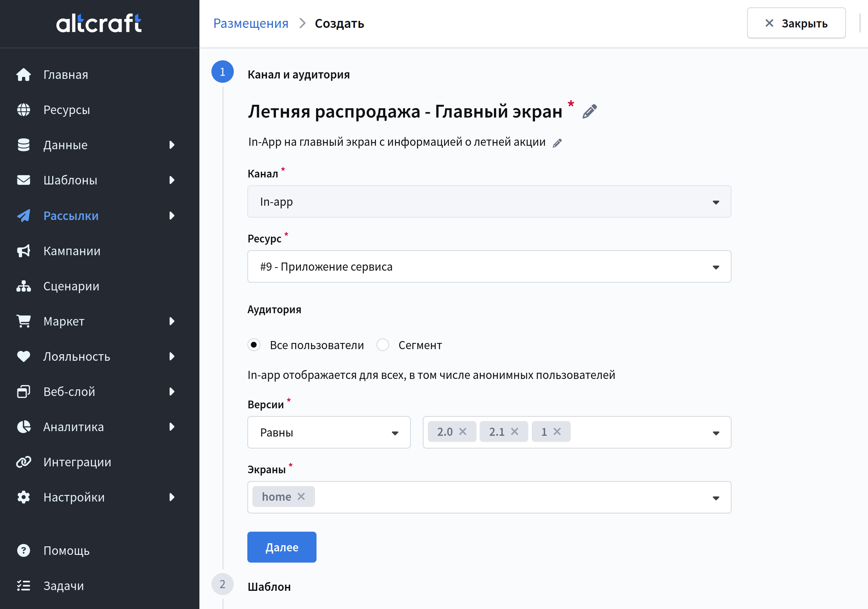Click the Сценарии hierarchy icon

coord(24,286)
